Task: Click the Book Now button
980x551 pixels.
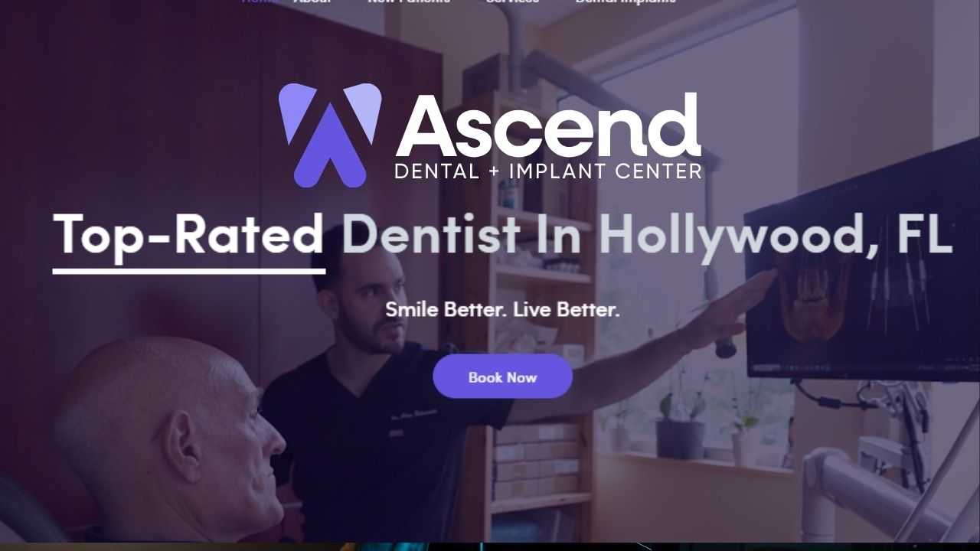Action: point(502,377)
